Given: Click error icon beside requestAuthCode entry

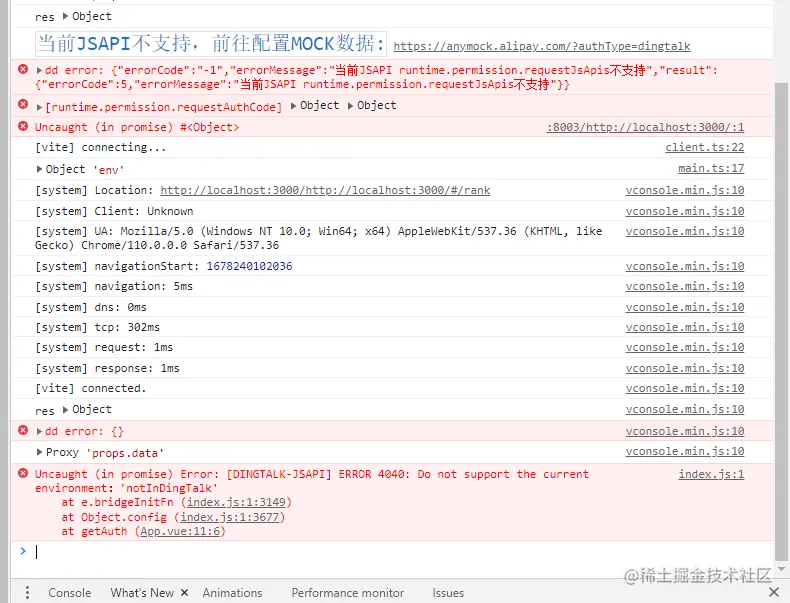Looking at the screenshot, I should [x=23, y=104].
